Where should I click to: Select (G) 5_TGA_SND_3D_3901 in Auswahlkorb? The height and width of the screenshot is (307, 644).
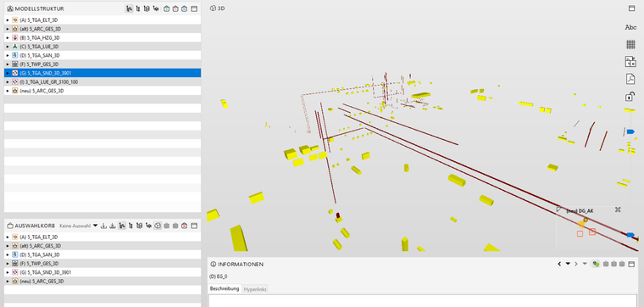[x=103, y=272]
